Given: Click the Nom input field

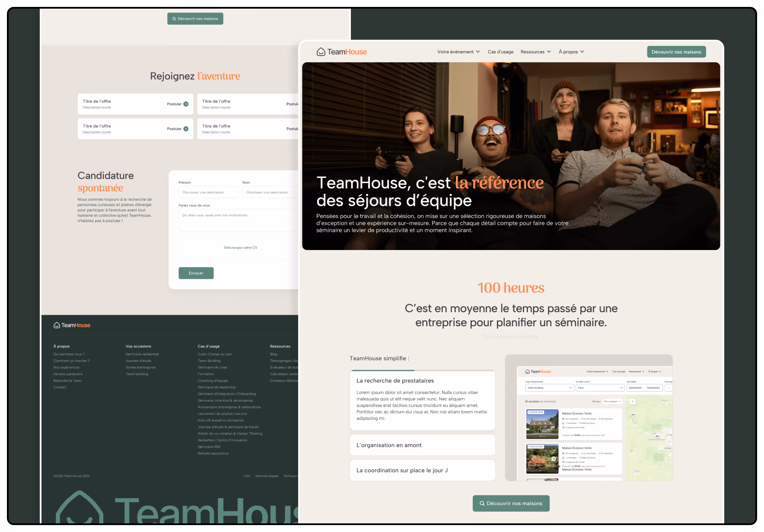Looking at the screenshot, I should tap(270, 192).
